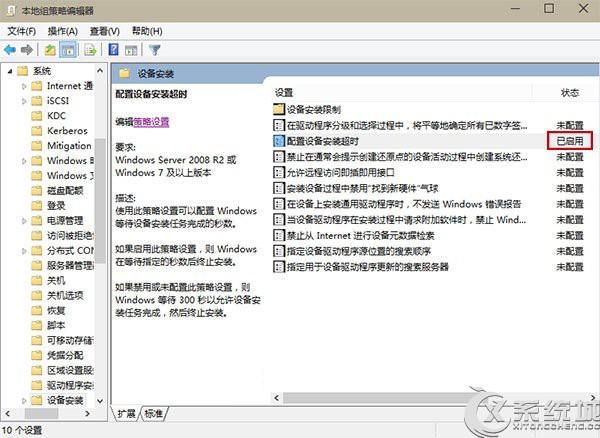Select the 登录 folder in tree
Viewport: 600px width, 438px height.
(x=56, y=206)
